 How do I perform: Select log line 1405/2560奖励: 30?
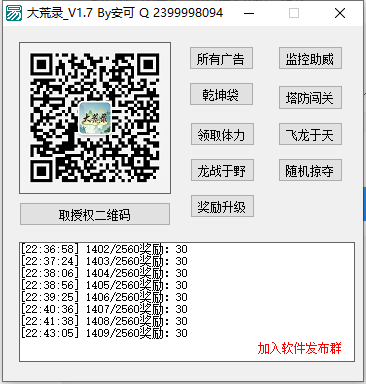pyautogui.click(x=104, y=285)
